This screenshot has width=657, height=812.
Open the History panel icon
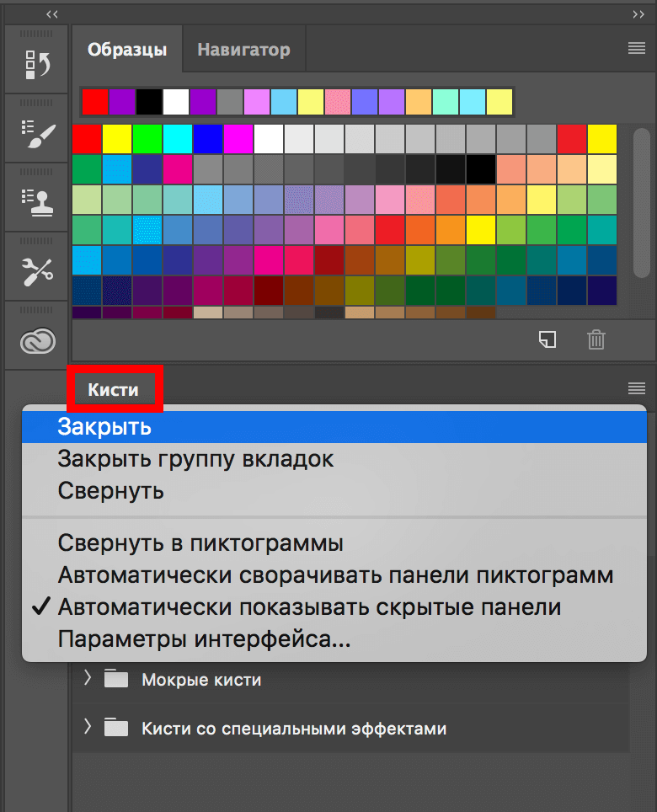pyautogui.click(x=37, y=65)
